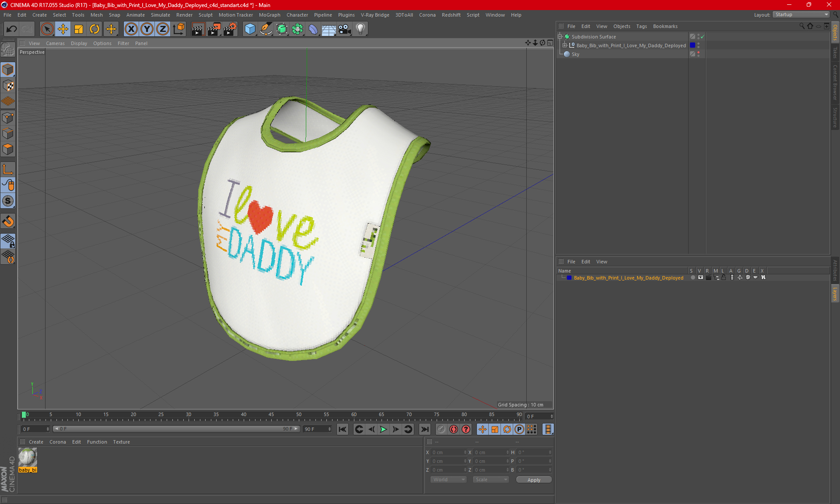Click the X position input field
This screenshot has width=840, height=504.
point(449,452)
